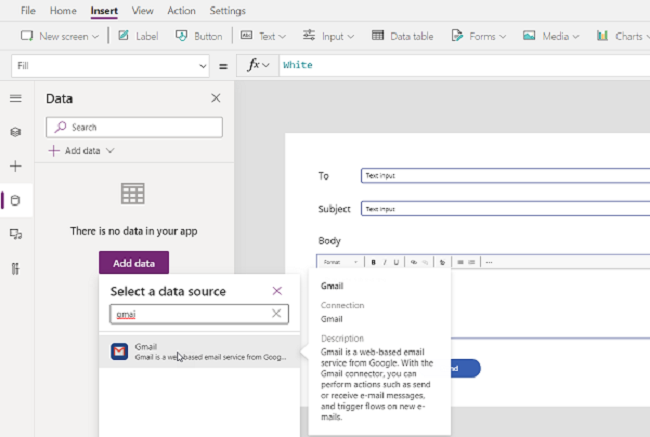Select the Insert tab
Viewport: 650px width, 437px height.
pyautogui.click(x=104, y=10)
